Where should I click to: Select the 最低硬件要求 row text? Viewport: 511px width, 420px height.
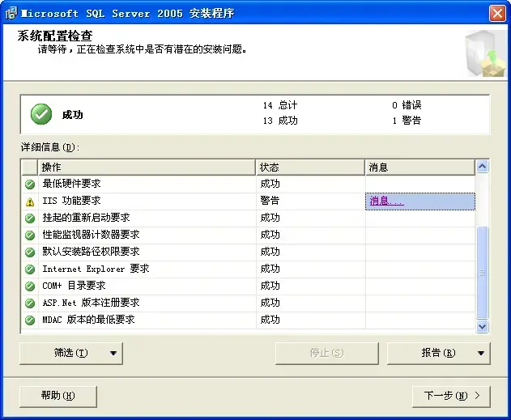(71, 184)
